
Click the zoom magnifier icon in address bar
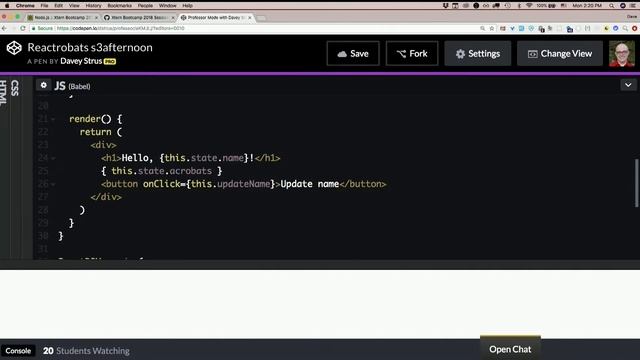pos(482,29)
